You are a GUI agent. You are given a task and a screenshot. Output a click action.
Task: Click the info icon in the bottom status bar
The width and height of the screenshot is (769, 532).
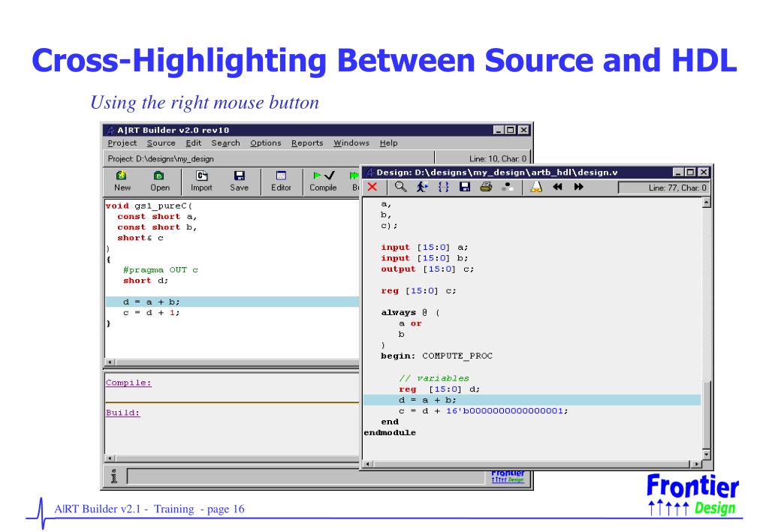[114, 476]
